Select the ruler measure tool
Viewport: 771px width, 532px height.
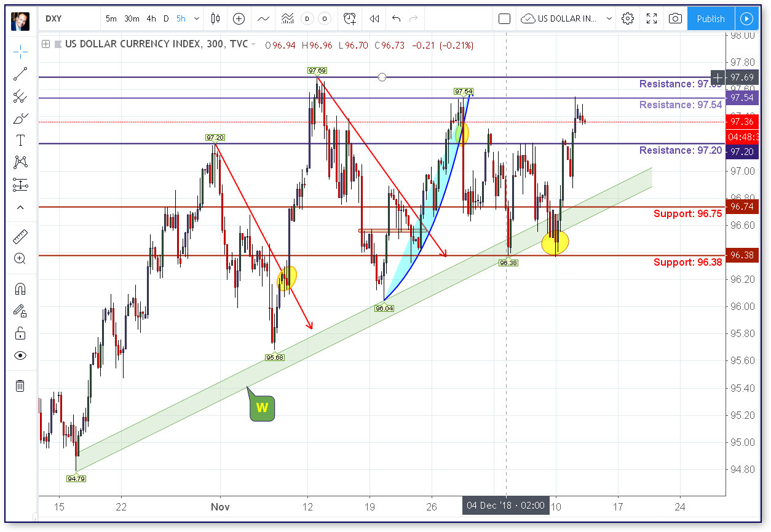20,236
